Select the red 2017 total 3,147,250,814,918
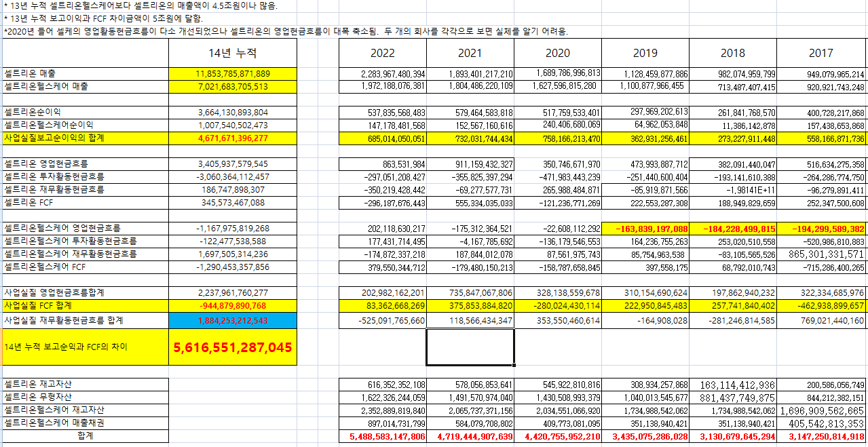 pos(822,435)
